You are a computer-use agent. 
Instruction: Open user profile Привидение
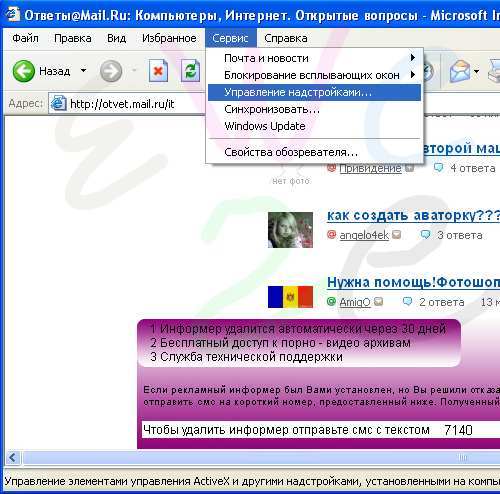coord(370,168)
